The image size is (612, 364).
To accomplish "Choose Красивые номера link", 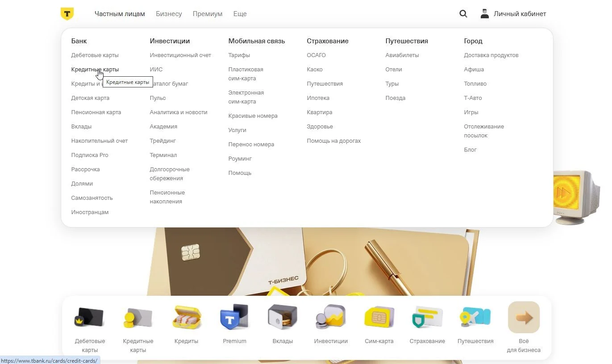I will pos(253,116).
